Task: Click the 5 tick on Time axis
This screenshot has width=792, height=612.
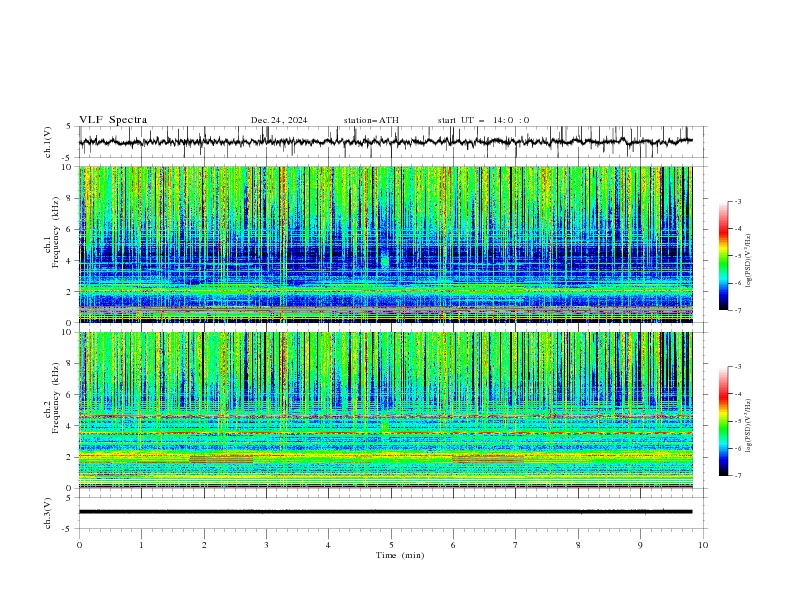Action: tap(391, 545)
